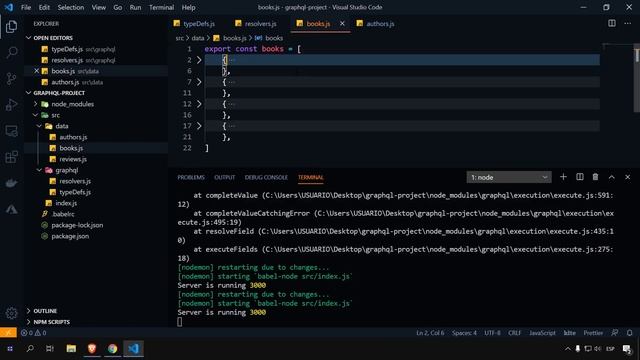Open remote window indicator in status bar
Screen dimensions: 640x360
[8, 333]
